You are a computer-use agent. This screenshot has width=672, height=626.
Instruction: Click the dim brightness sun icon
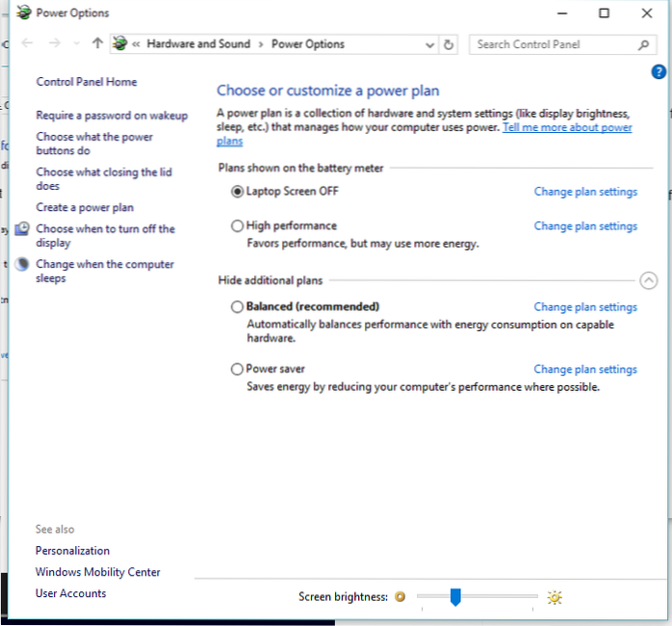tap(400, 596)
